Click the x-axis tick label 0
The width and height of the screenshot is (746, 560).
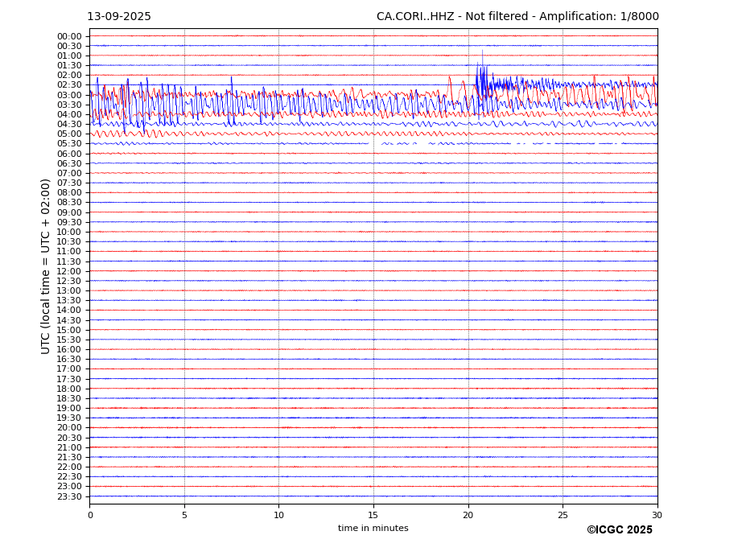coord(90,515)
